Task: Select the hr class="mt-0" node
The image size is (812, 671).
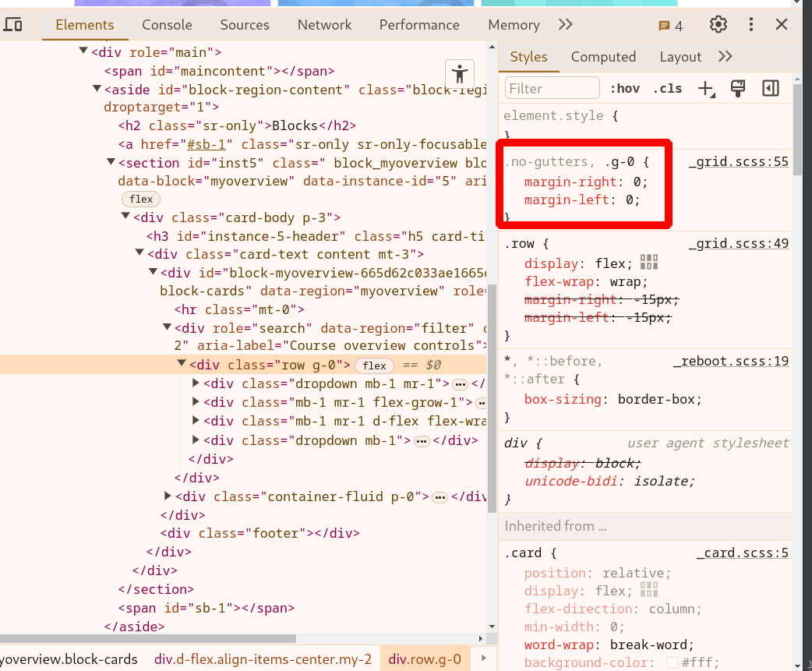Action: (x=239, y=309)
